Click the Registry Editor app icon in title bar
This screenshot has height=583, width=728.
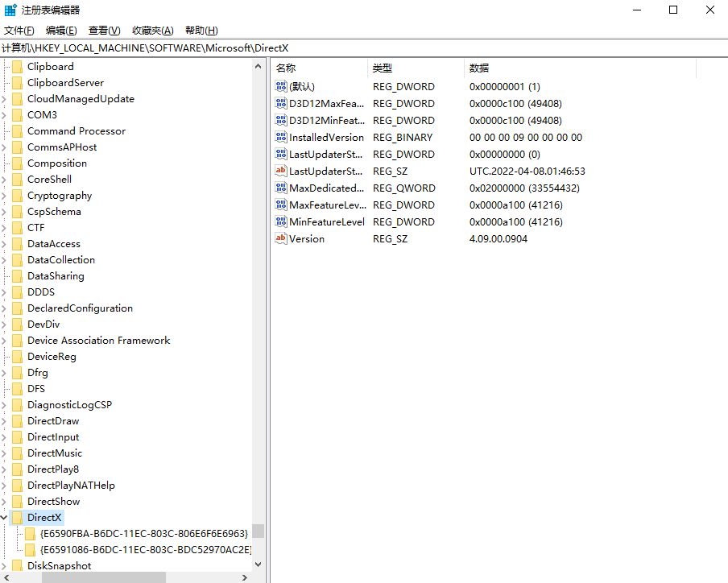click(10, 10)
